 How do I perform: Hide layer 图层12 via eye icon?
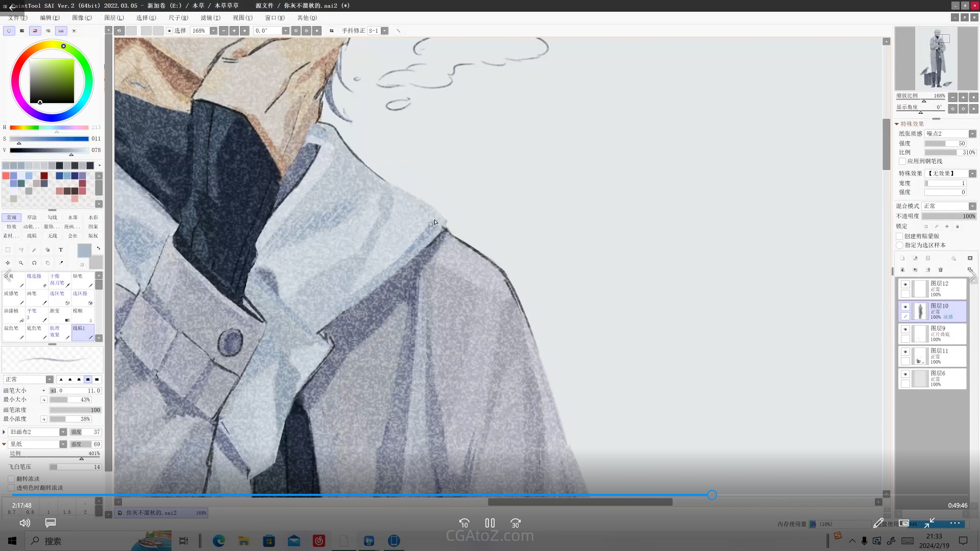click(905, 285)
